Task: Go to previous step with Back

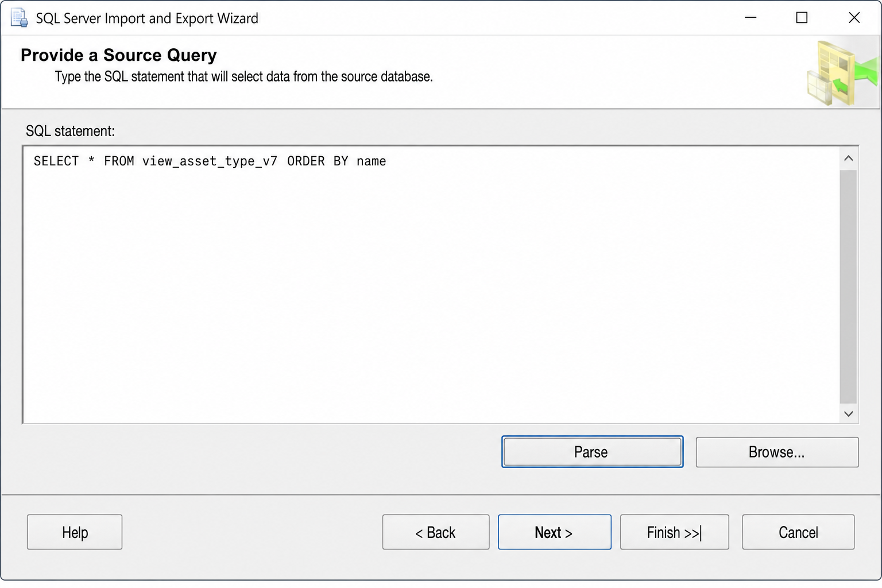Action: pos(436,532)
